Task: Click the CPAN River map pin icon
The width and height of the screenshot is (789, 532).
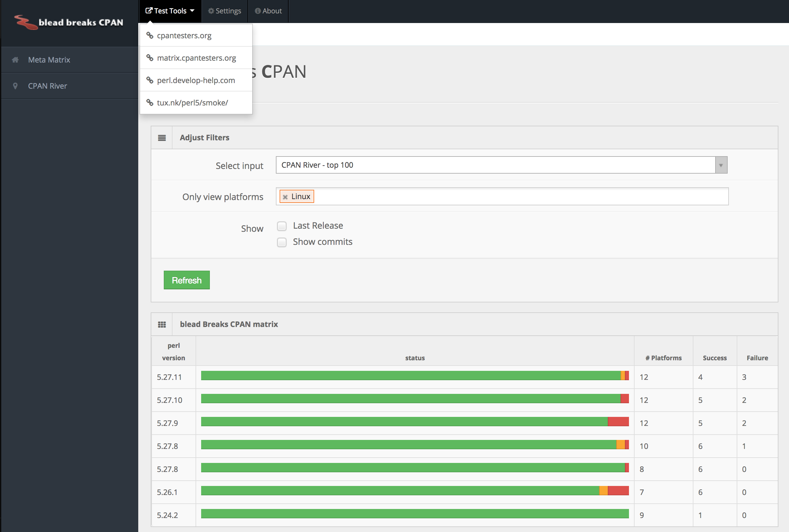Action: point(15,86)
